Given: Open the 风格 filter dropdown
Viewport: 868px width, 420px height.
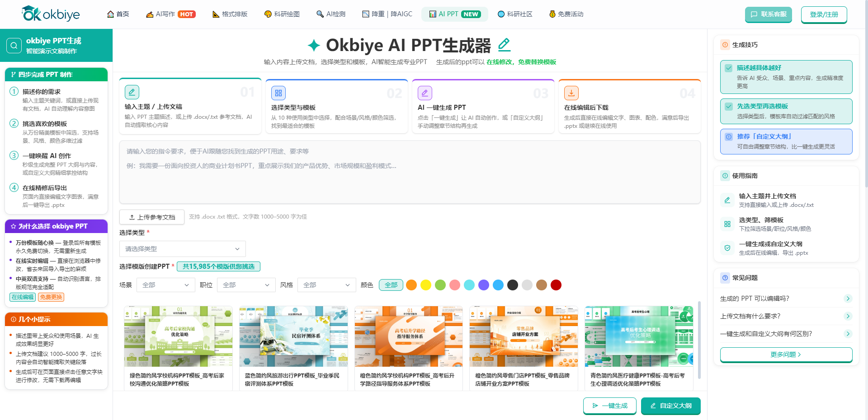Looking at the screenshot, I should pos(326,285).
